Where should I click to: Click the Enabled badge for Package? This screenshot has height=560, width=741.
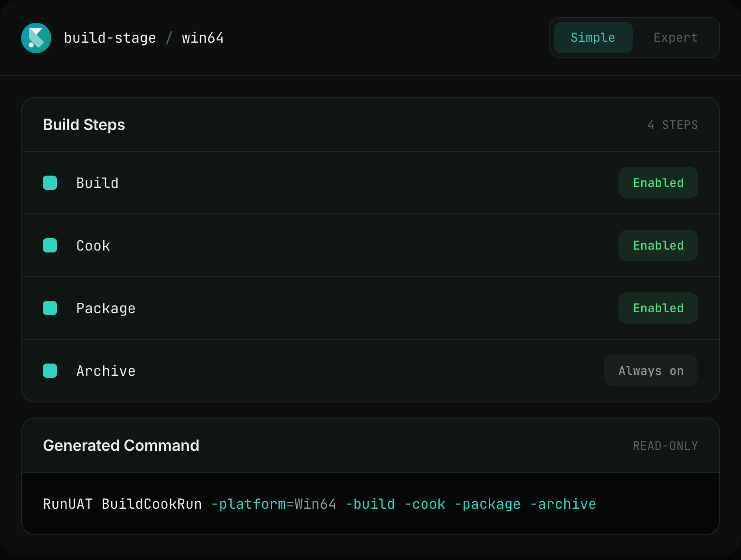pos(658,308)
